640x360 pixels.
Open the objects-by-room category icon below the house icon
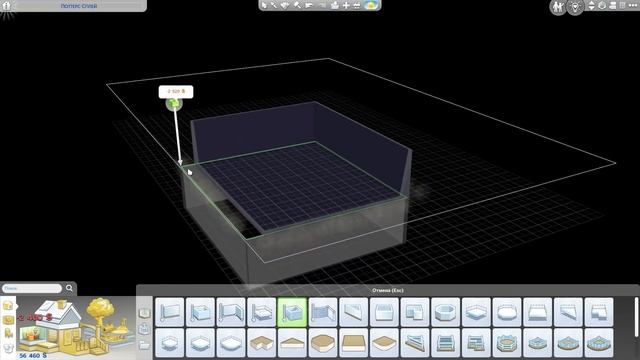point(8,320)
